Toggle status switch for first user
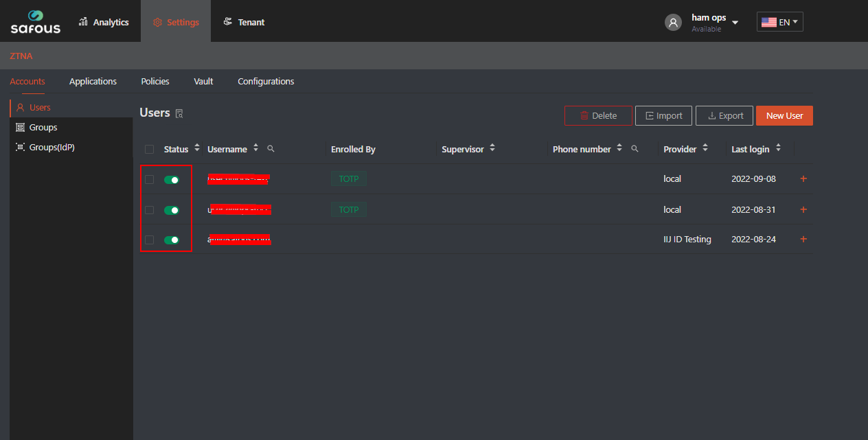Screen dimensions: 868x440 [x=172, y=180]
